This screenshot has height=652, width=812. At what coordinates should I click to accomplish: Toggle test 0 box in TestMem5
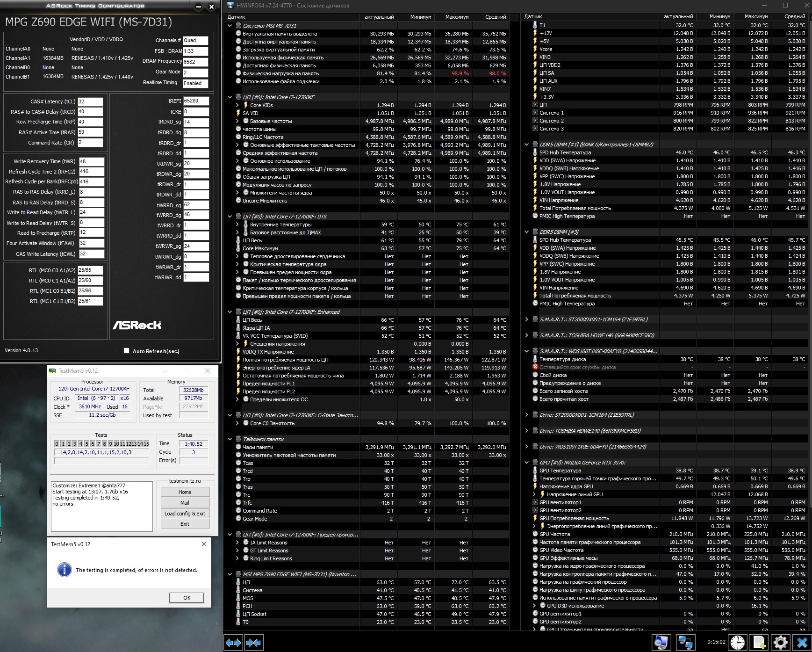pyautogui.click(x=57, y=444)
